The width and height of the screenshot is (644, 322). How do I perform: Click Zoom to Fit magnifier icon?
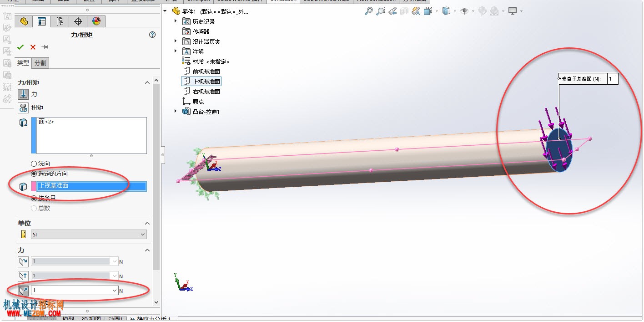[x=369, y=11]
